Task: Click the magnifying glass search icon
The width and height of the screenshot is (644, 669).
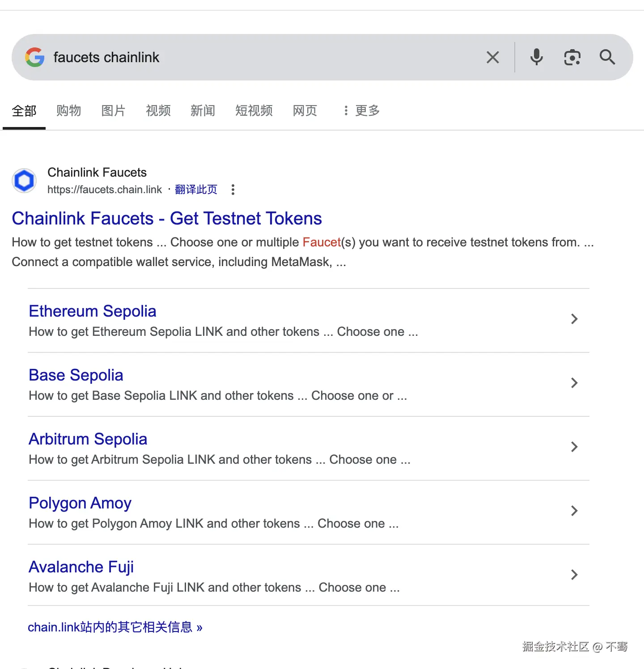Action: tap(607, 57)
